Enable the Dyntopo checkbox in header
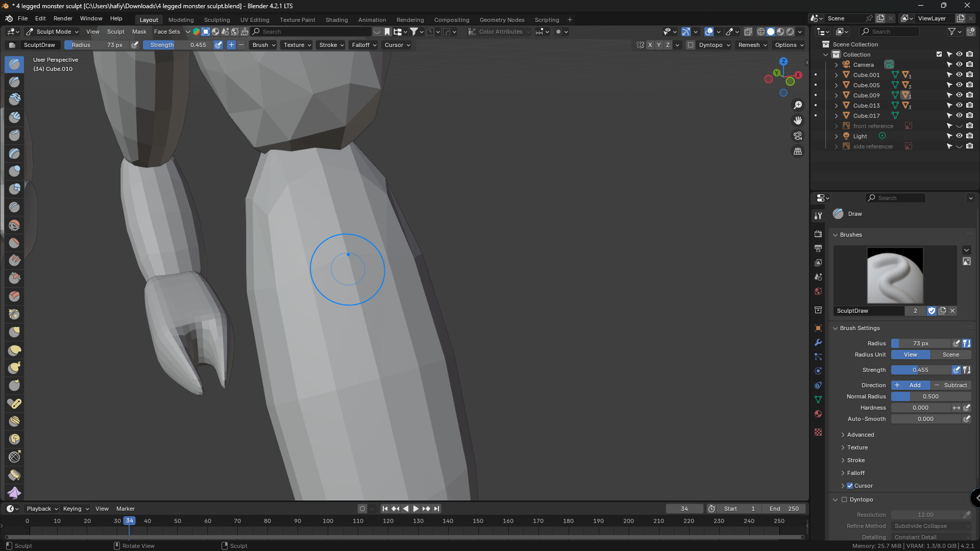The width and height of the screenshot is (980, 551). 690,45
